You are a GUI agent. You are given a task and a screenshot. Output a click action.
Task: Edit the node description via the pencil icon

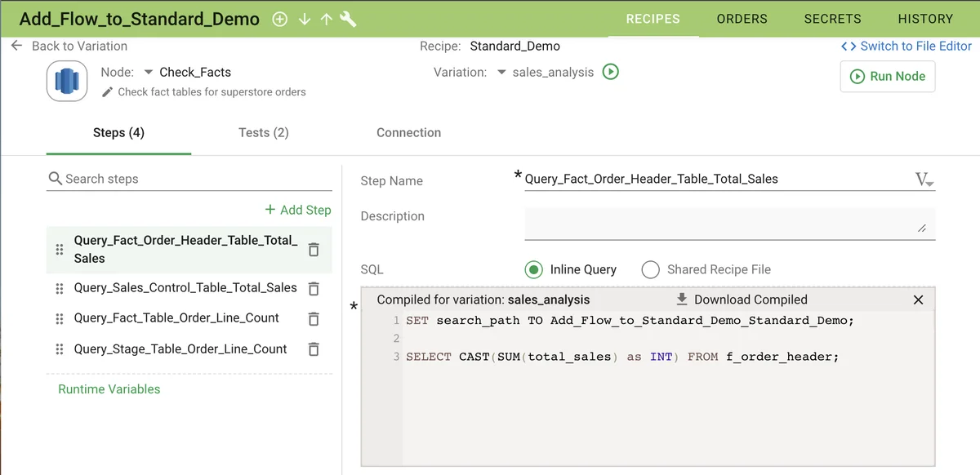[x=105, y=92]
